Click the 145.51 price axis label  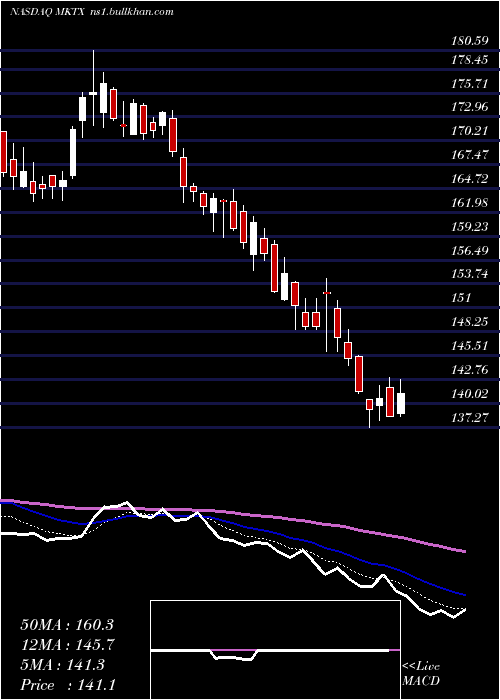pyautogui.click(x=469, y=346)
